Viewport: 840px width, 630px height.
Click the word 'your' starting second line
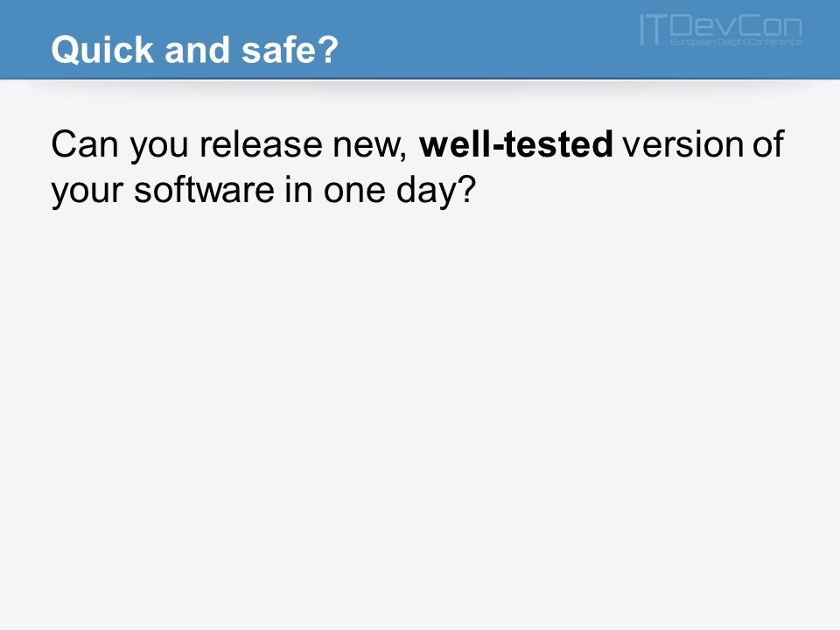87,192
